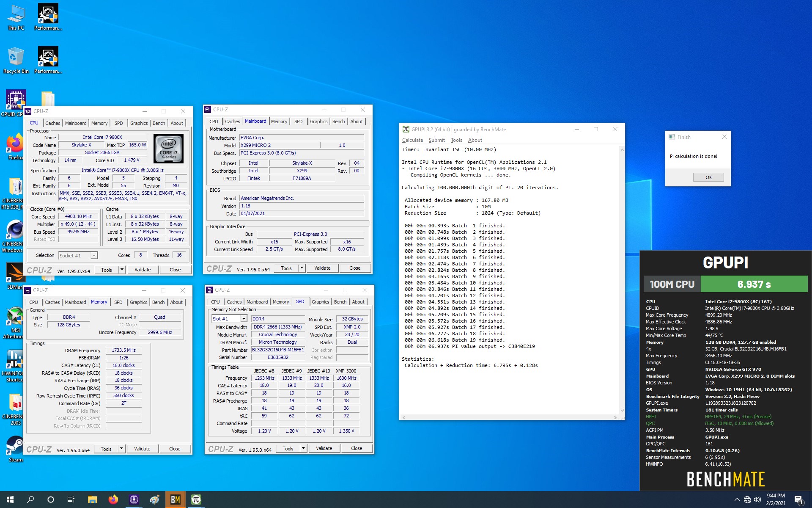Viewport: 812px width, 508px height.
Task: Switch to CPU-Z taskbar icon
Action: (134, 500)
